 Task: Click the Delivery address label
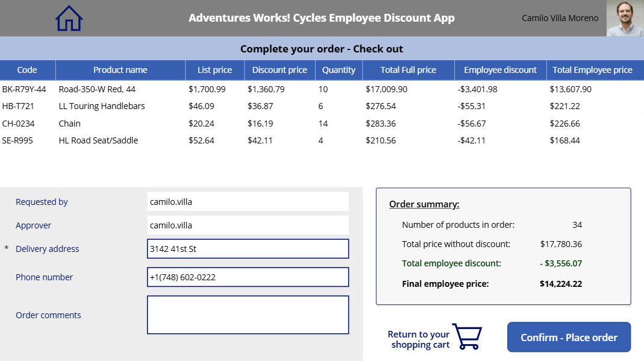click(x=47, y=249)
